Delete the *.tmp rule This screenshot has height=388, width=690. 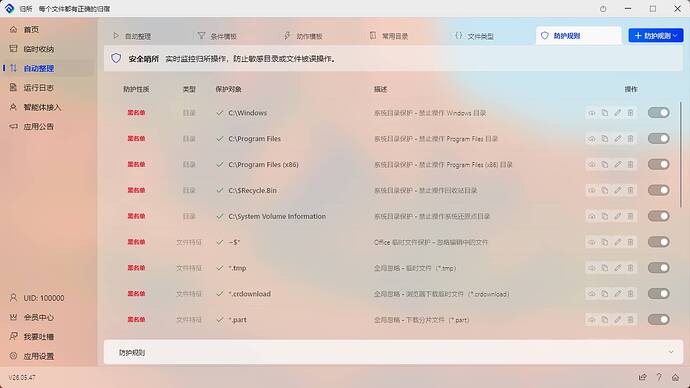(631, 268)
